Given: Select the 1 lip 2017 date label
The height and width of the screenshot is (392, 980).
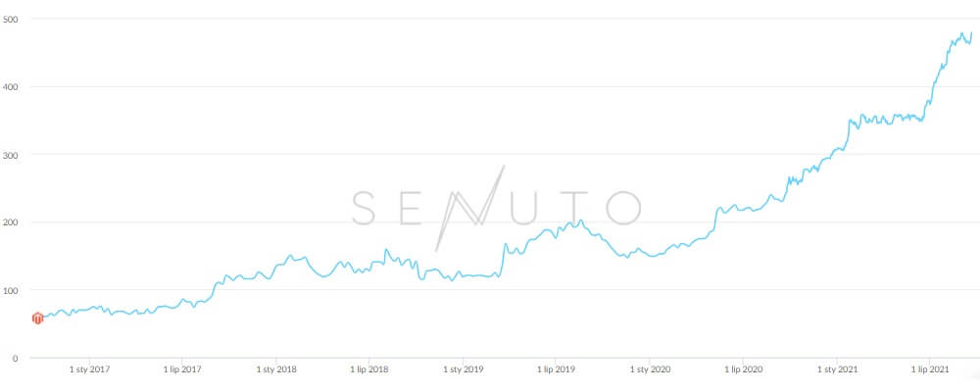Looking at the screenshot, I should point(182,369).
